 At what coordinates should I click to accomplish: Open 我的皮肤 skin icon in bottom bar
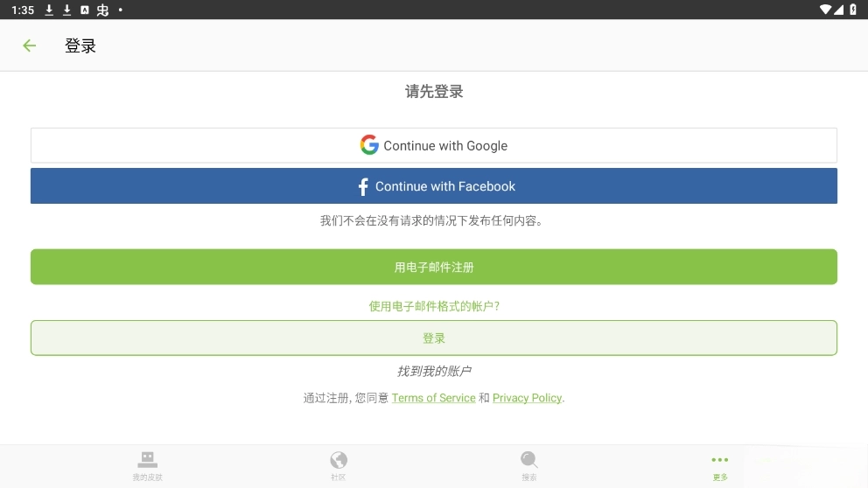pos(147,459)
